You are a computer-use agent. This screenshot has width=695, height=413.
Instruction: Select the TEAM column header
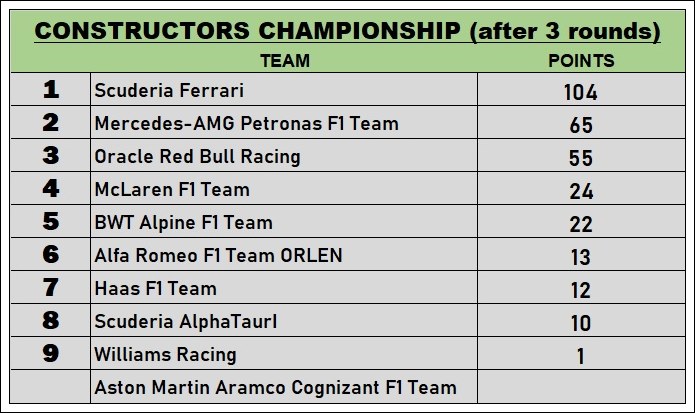pyautogui.click(x=285, y=61)
